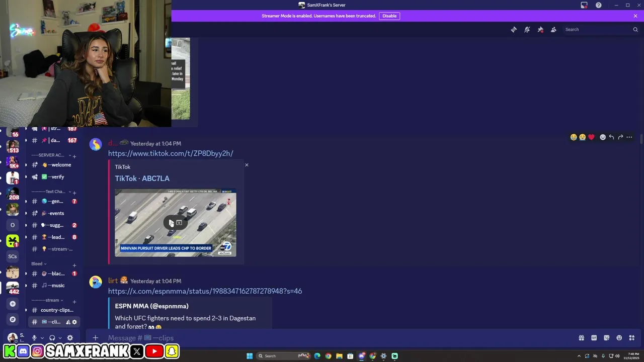644x362 pixels.
Task: Open Add Reaction picker on message
Action: 603,137
